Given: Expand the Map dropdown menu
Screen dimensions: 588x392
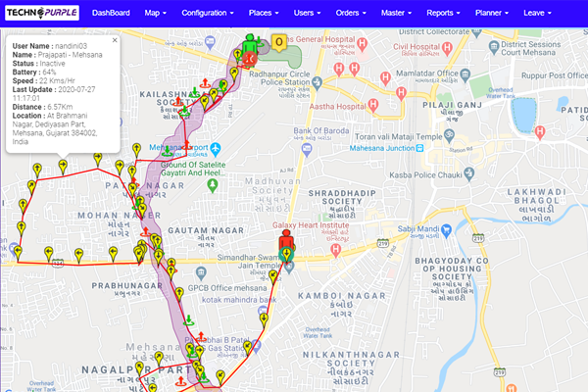Looking at the screenshot, I should [156, 13].
